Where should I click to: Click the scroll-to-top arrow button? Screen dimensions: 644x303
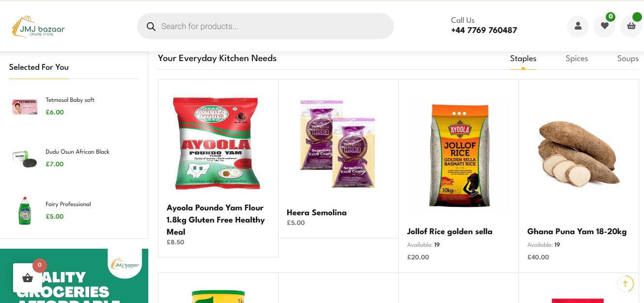point(625,284)
